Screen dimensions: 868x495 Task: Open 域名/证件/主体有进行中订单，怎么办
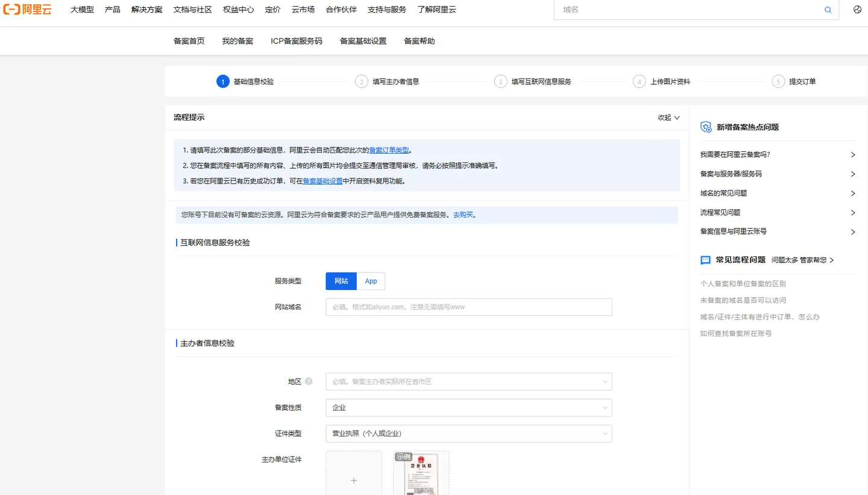pyautogui.click(x=759, y=317)
